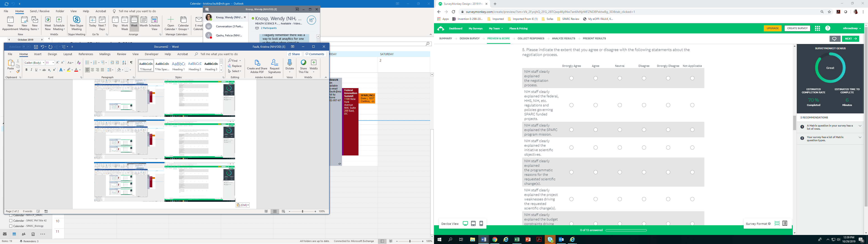This screenshot has width=868, height=244.
Task: Click Word zoom slider in status bar
Action: tap(302, 211)
